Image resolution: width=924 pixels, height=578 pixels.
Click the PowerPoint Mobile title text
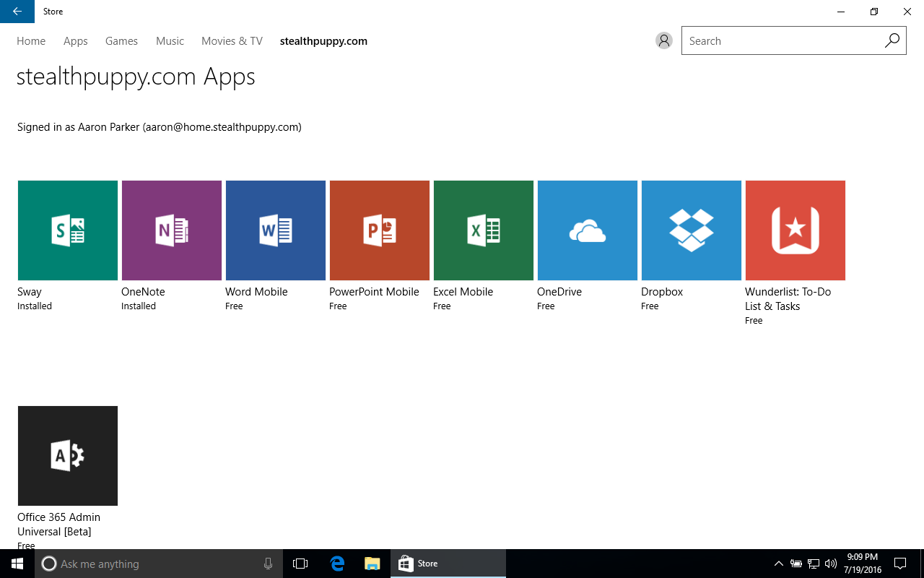coord(374,292)
